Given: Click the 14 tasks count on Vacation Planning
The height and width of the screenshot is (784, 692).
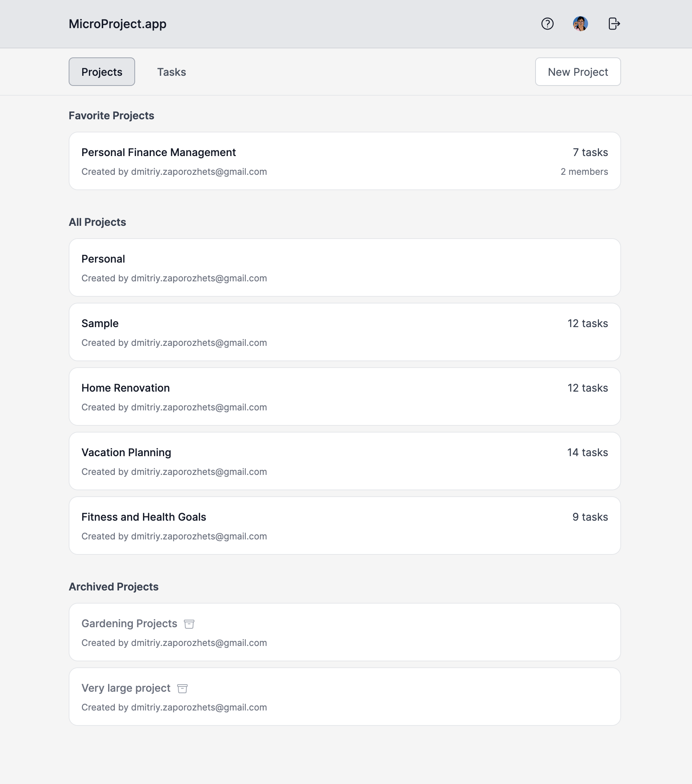Looking at the screenshot, I should tap(587, 453).
